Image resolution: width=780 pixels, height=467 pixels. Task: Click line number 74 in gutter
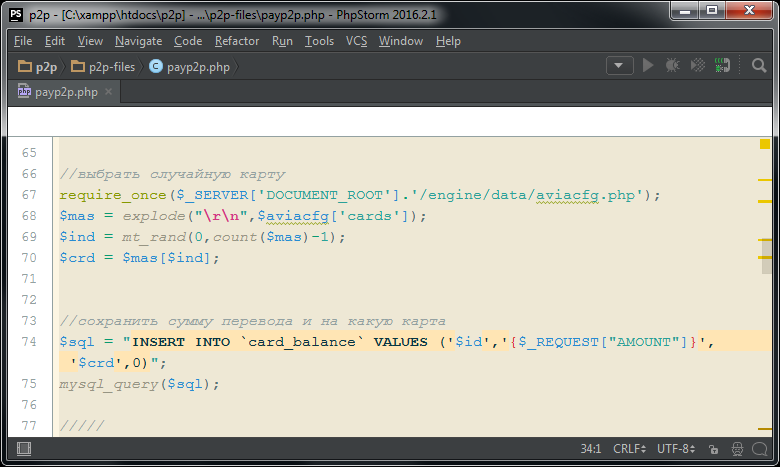[x=29, y=342]
